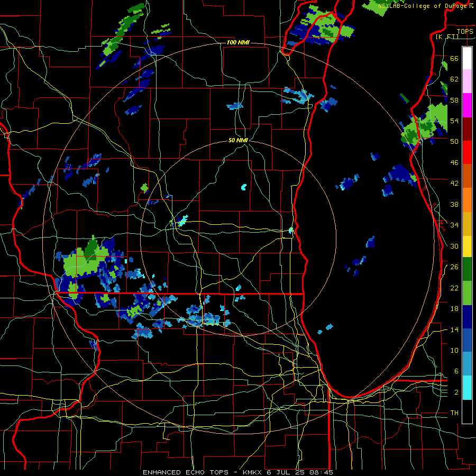Click the "46" legend value

tap(454, 163)
